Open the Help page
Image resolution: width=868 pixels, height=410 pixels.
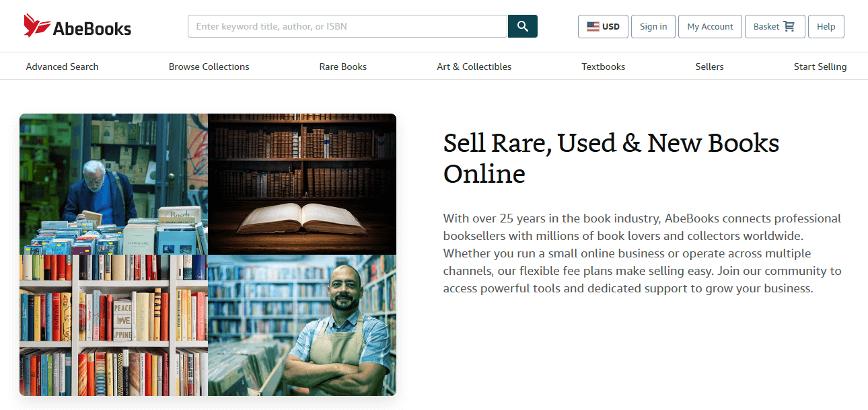[x=826, y=27]
